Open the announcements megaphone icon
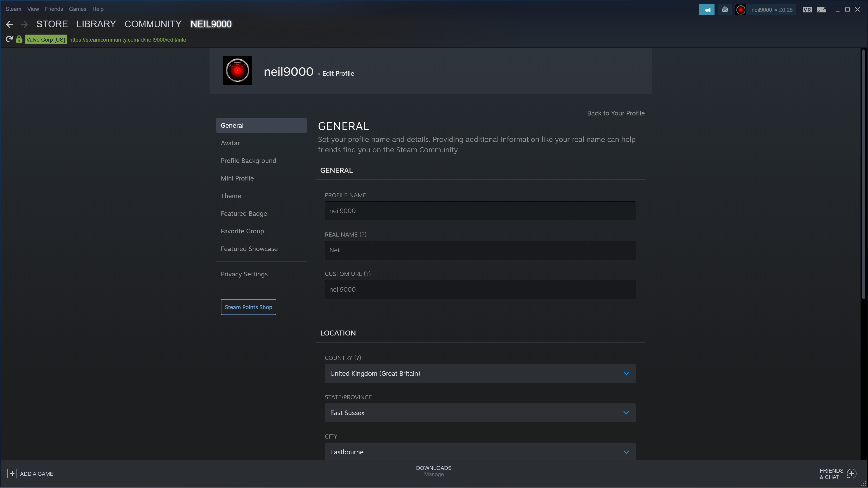This screenshot has height=488, width=868. click(x=707, y=10)
